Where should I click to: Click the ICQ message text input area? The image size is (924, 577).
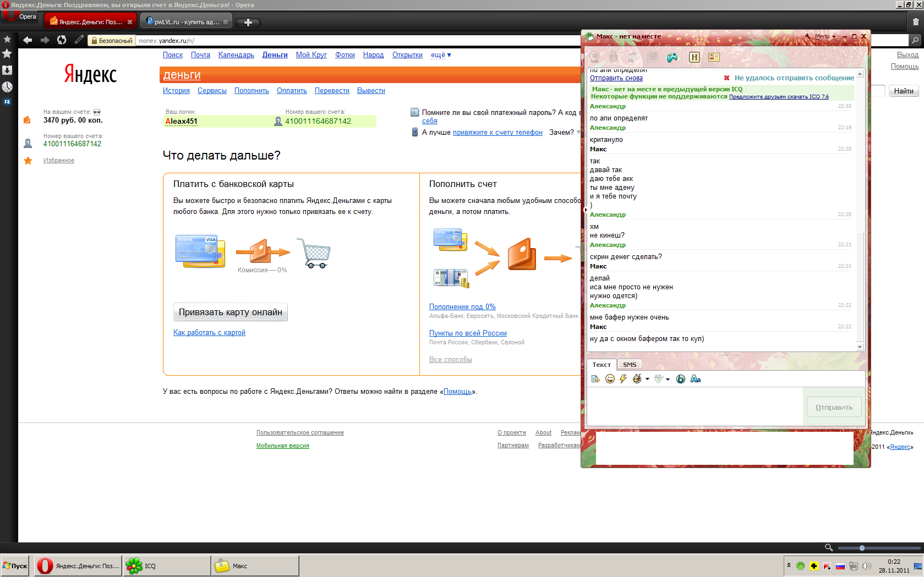696,406
